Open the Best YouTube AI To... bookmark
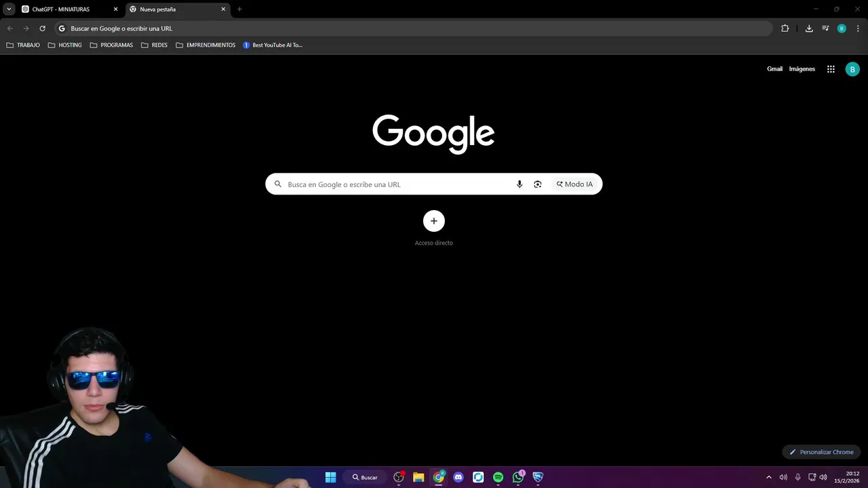Image resolution: width=868 pixels, height=488 pixels. click(x=273, y=45)
